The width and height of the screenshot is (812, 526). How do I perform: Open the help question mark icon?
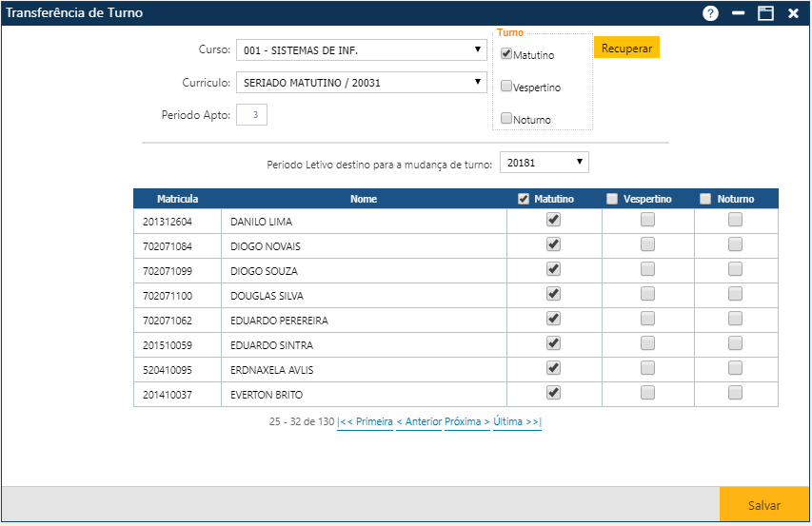710,13
